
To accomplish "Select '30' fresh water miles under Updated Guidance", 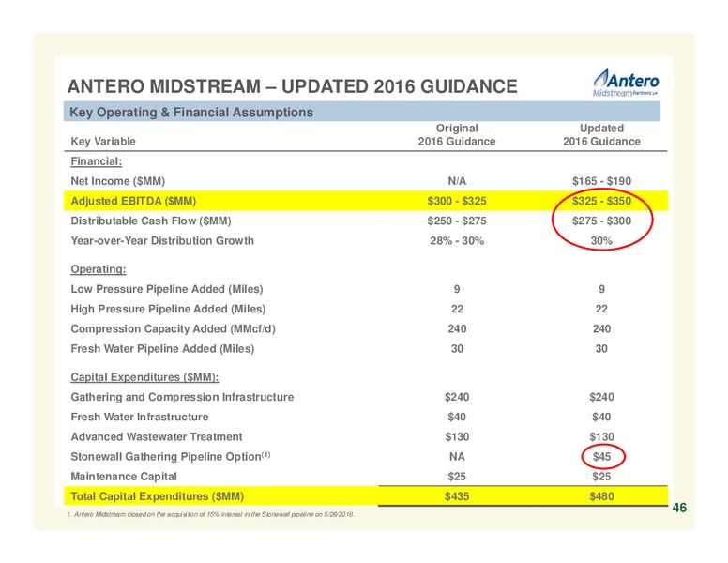I will pyautogui.click(x=601, y=349).
